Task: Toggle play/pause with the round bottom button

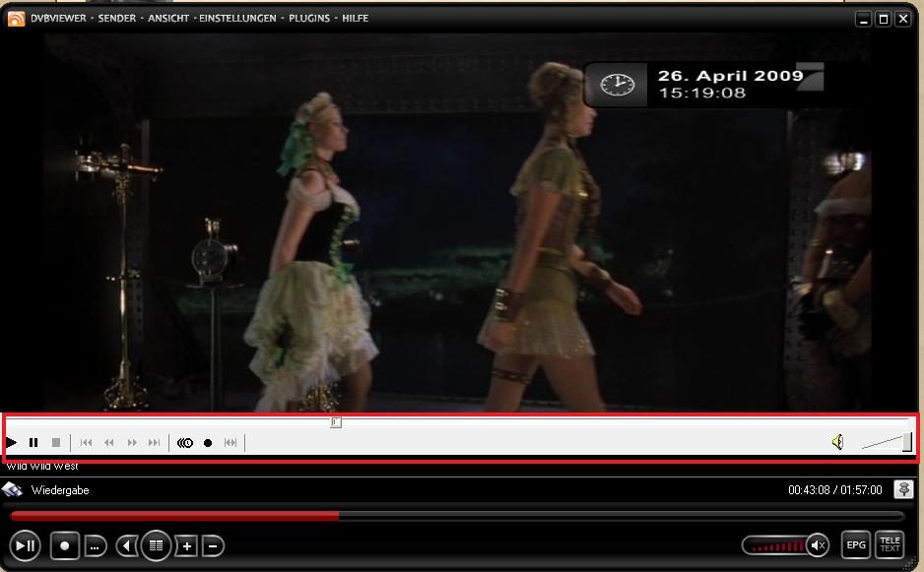Action: (x=26, y=546)
